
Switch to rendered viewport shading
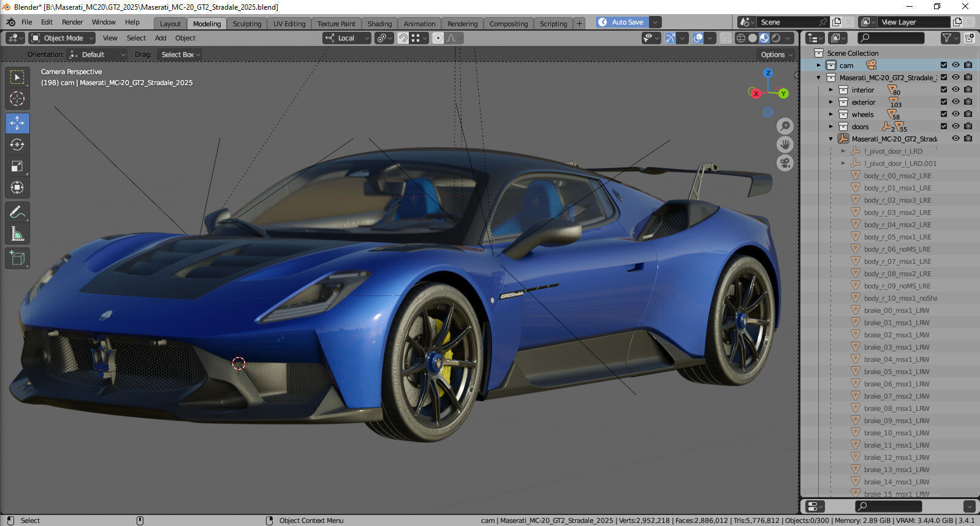(776, 38)
